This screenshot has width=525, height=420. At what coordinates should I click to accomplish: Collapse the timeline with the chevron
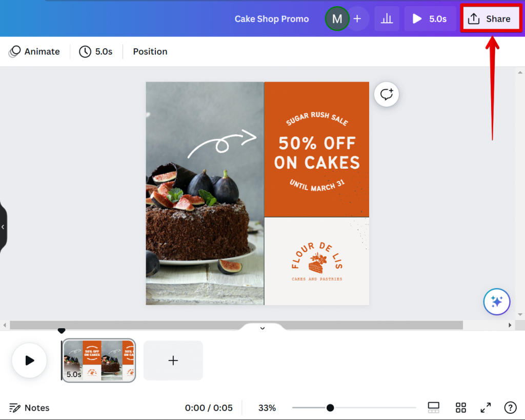(262, 328)
